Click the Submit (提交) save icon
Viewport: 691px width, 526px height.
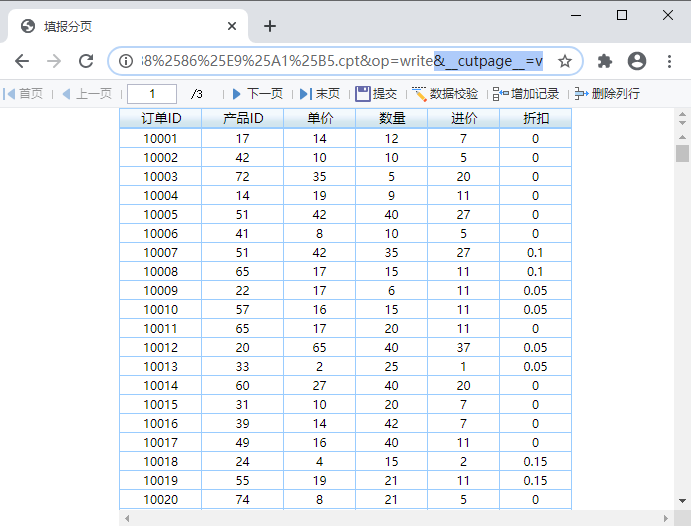pyautogui.click(x=362, y=94)
